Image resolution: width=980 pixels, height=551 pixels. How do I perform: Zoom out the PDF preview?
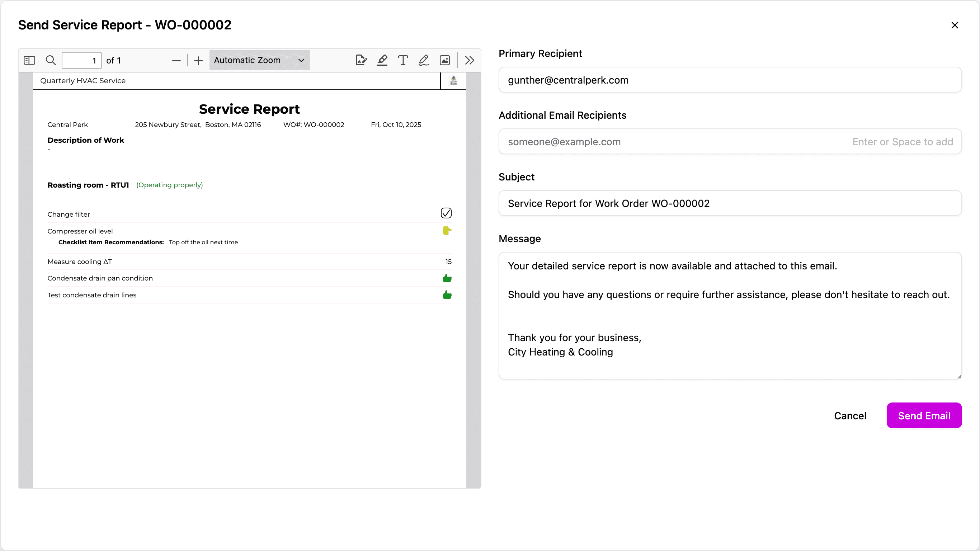point(176,61)
